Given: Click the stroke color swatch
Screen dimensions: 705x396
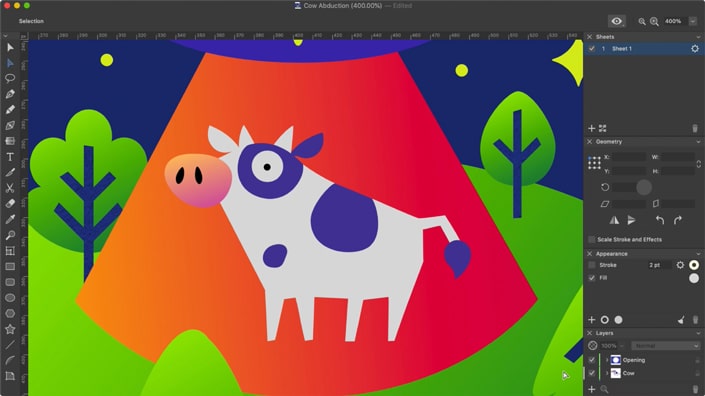Looking at the screenshot, I should 694,265.
